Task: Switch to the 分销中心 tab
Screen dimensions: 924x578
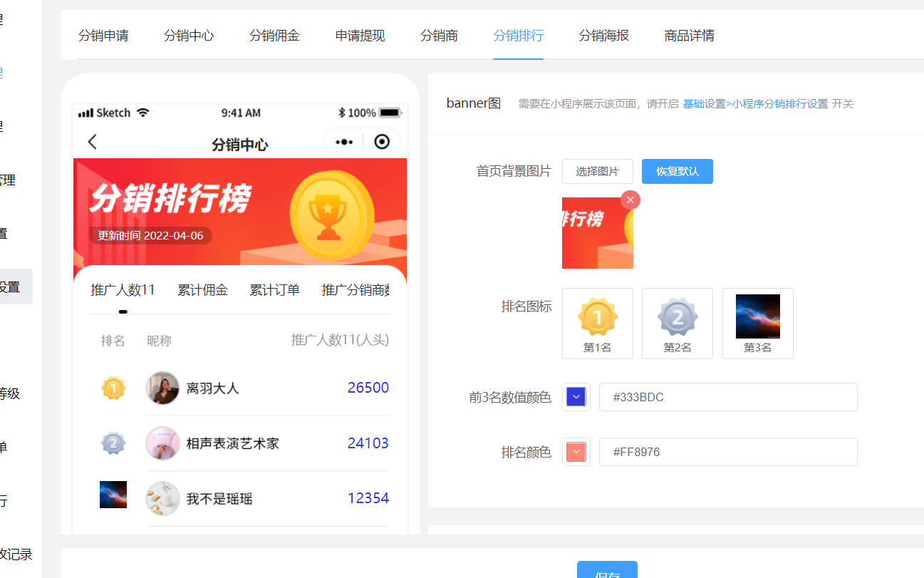Action: (189, 36)
